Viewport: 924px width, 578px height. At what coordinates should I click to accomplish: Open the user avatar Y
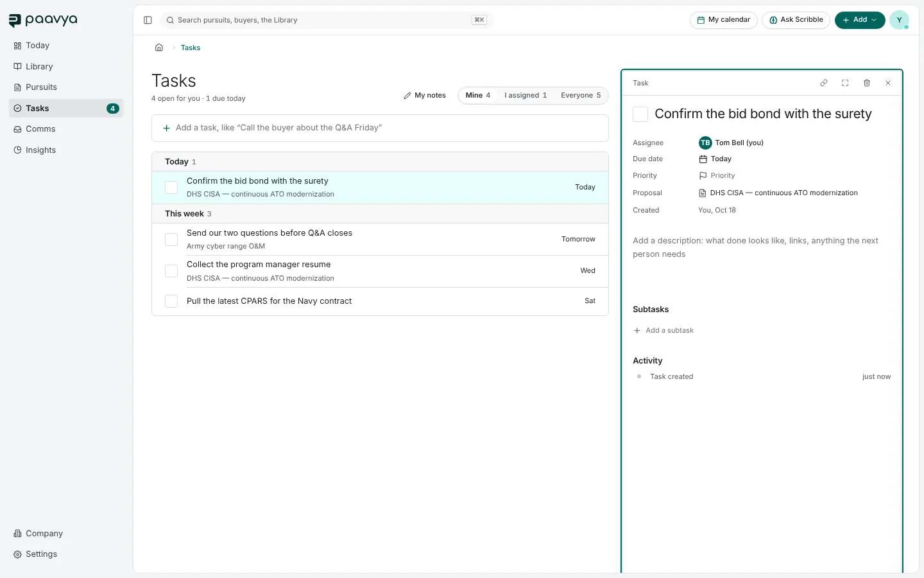(899, 20)
